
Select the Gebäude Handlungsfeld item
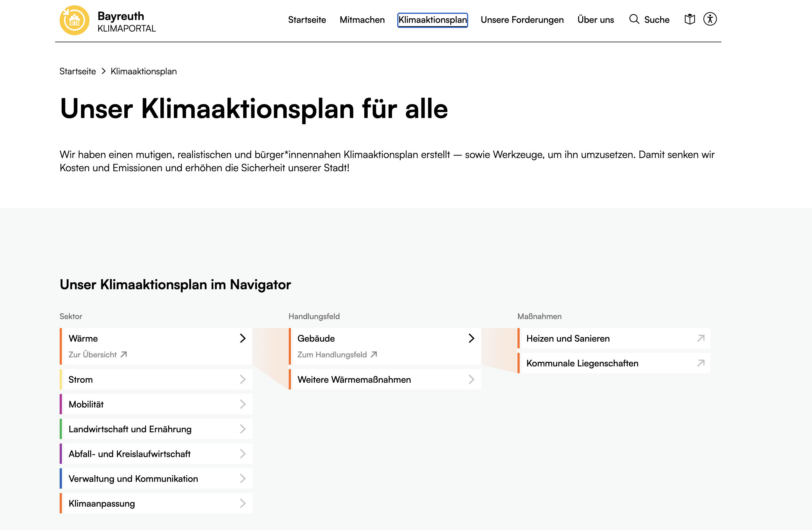(x=316, y=339)
